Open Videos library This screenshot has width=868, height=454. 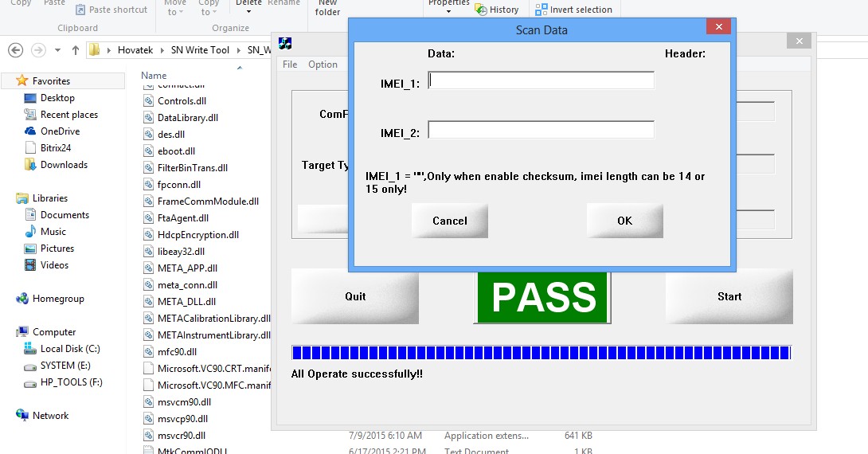pyautogui.click(x=54, y=264)
